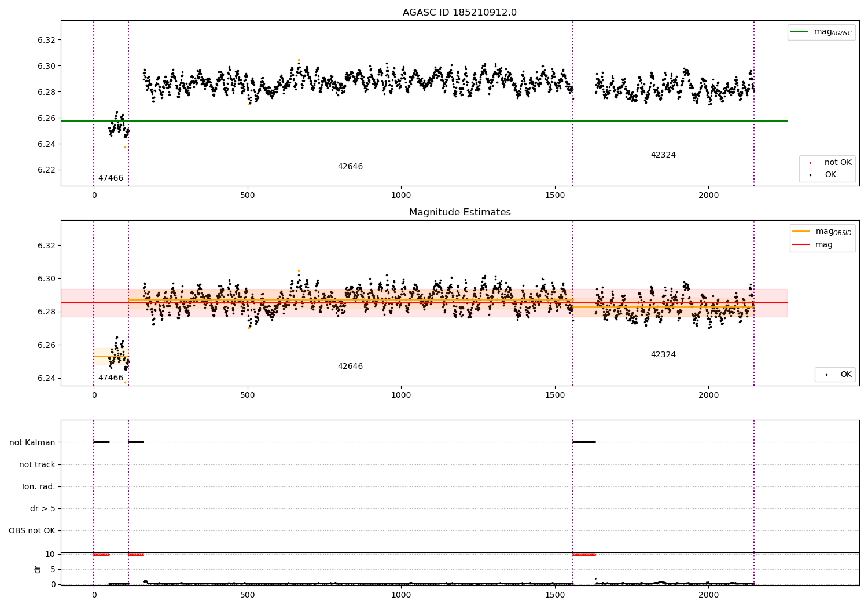Viewport: 868px width, 608px height.
Task: Select the 'OBS not OK' row label
Action: [x=32, y=530]
